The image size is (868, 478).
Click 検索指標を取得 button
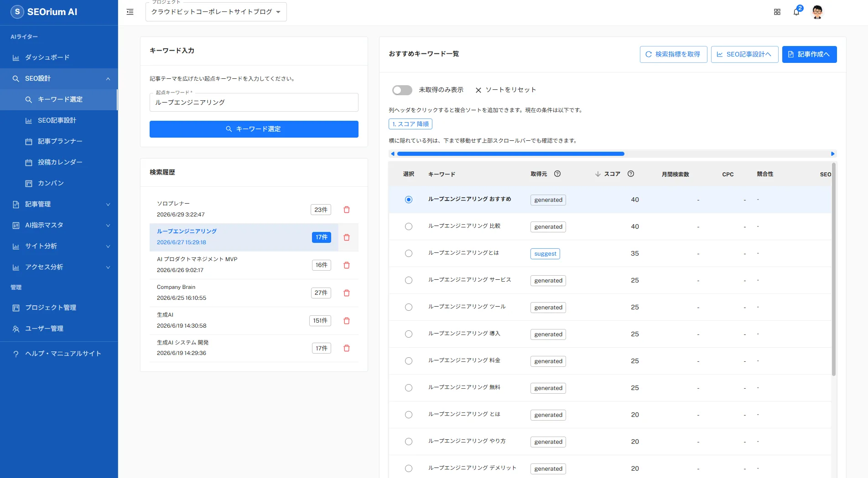673,54
